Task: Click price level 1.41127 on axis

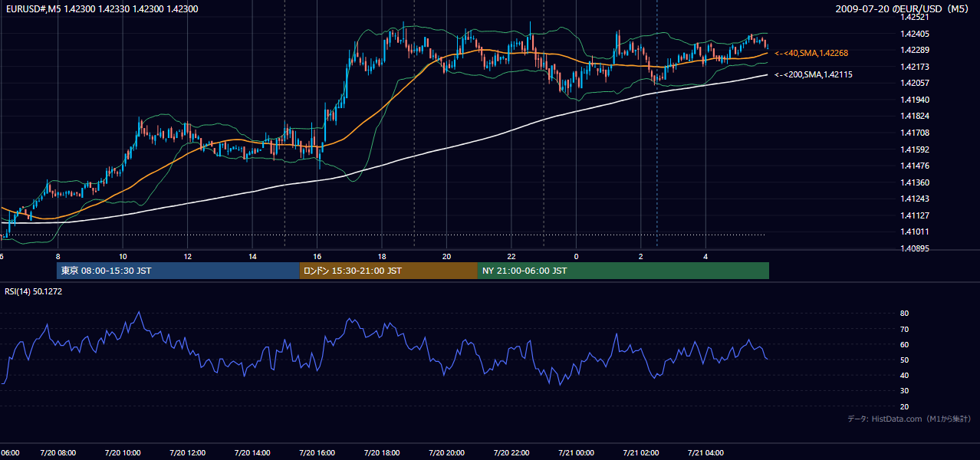Action: [x=915, y=215]
